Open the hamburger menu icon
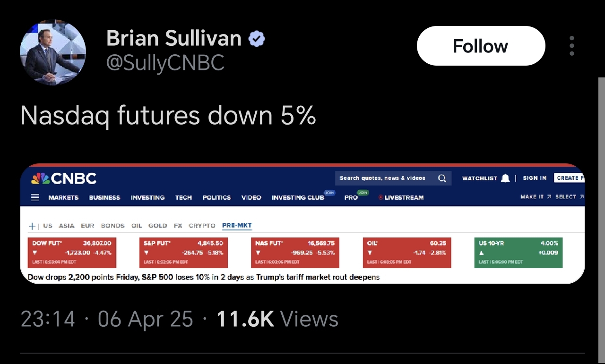This screenshot has height=364, width=605. pyautogui.click(x=35, y=197)
